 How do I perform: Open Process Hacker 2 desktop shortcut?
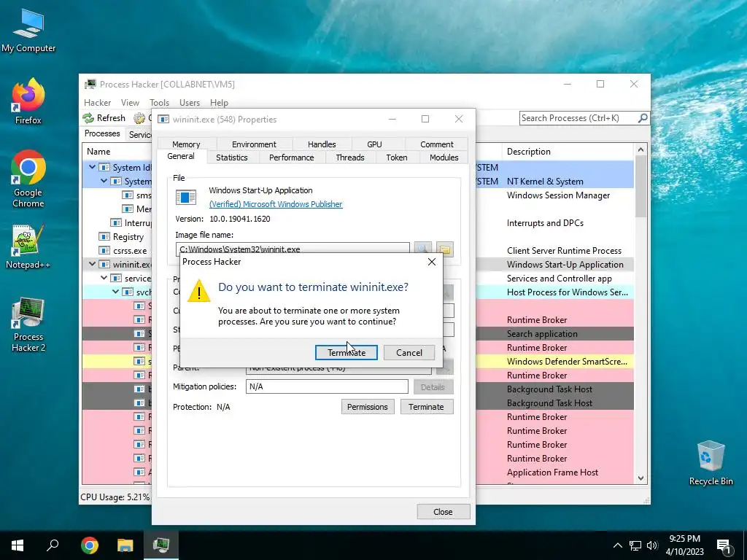coord(28,325)
